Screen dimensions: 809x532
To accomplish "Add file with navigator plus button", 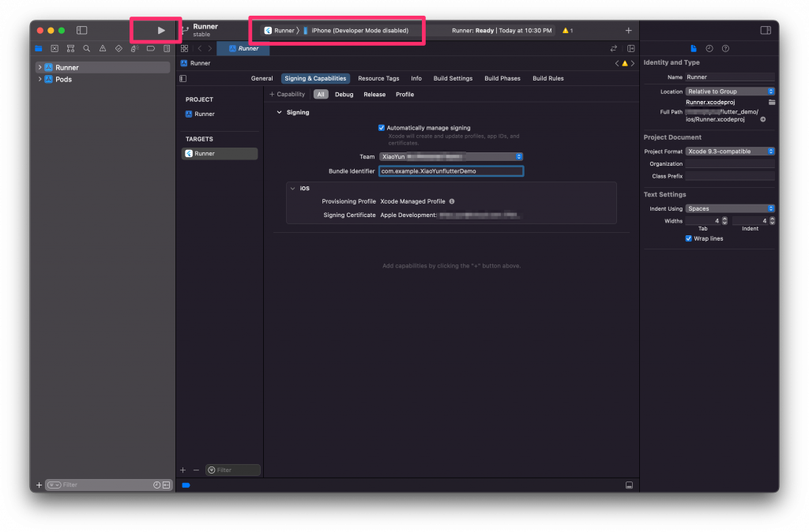I will pos(40,485).
